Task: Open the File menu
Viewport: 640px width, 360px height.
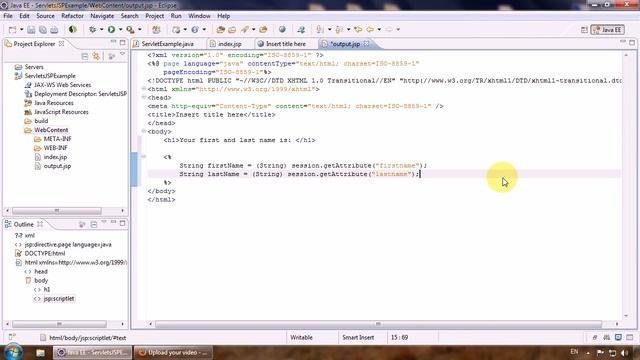Action: pyautogui.click(x=8, y=16)
